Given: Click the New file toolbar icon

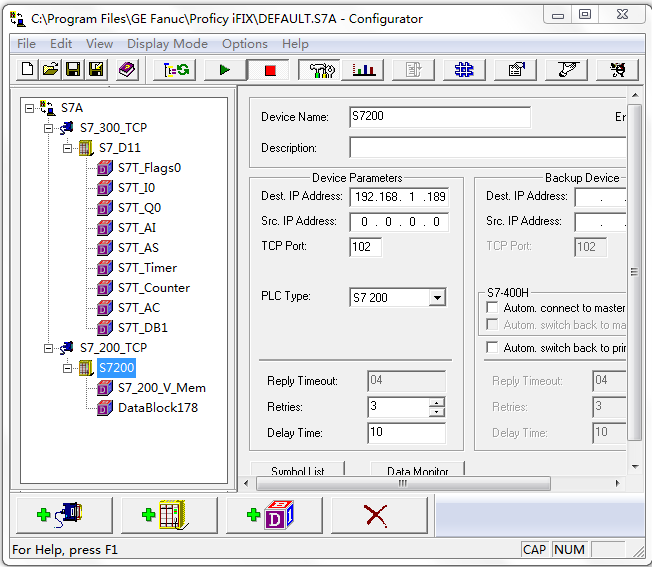Looking at the screenshot, I should [27, 69].
